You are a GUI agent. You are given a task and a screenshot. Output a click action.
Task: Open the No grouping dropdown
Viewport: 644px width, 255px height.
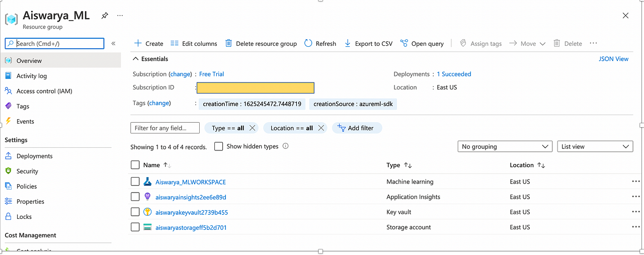(x=505, y=147)
